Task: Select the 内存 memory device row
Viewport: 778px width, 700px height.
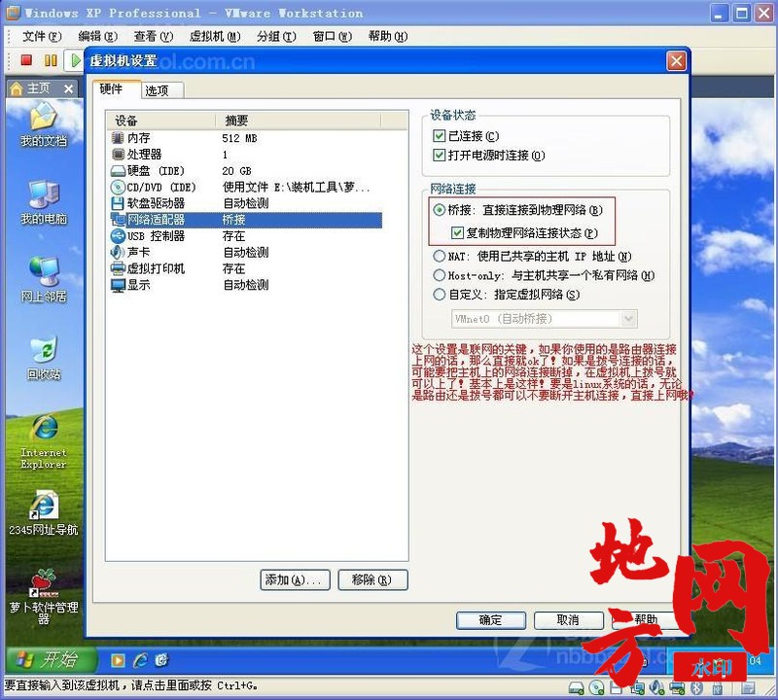Action: coord(246,138)
